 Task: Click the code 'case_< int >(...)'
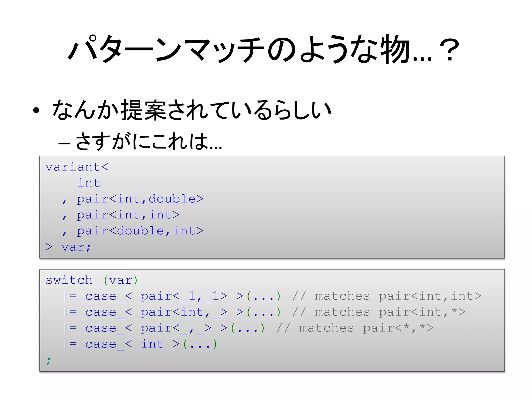pos(151,344)
